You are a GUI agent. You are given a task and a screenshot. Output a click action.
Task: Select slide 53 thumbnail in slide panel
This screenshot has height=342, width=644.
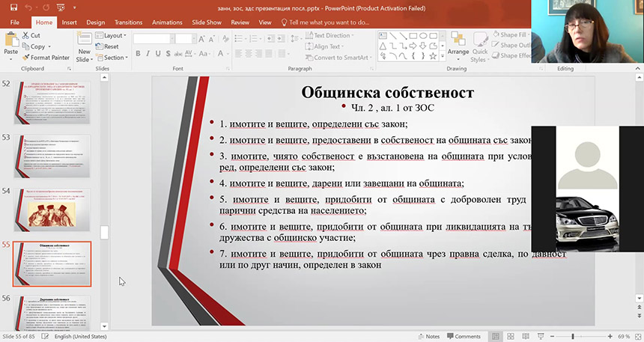52,156
